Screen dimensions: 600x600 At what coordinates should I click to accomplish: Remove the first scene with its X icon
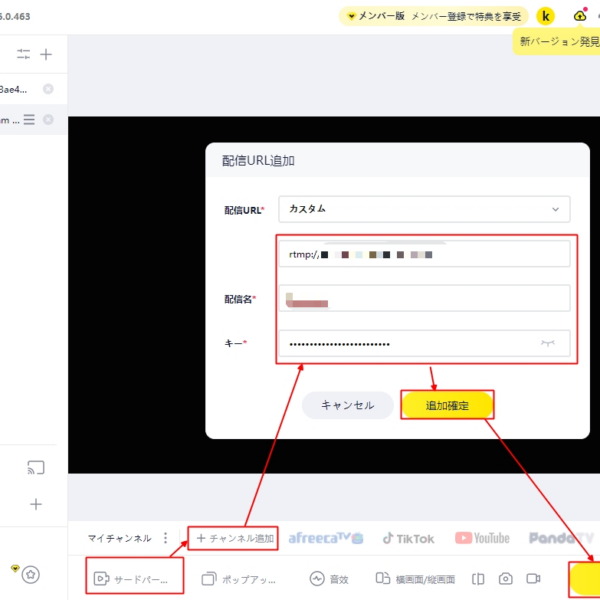click(x=48, y=89)
